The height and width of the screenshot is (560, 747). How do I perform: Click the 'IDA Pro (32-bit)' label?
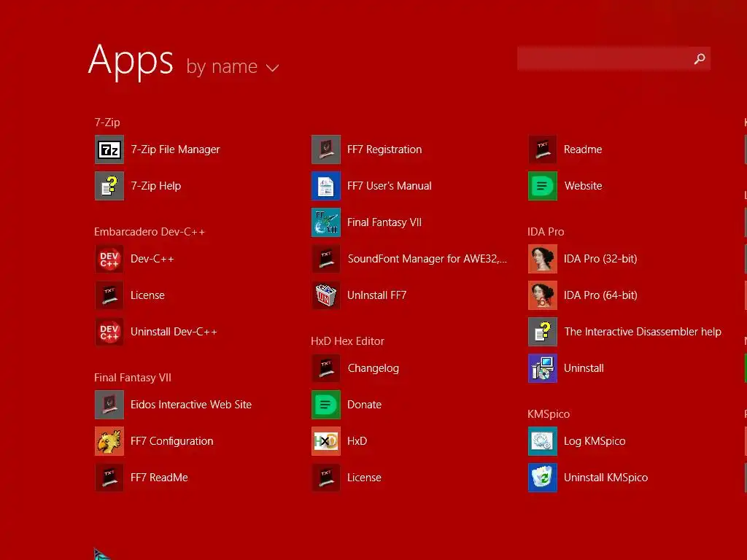pos(600,259)
